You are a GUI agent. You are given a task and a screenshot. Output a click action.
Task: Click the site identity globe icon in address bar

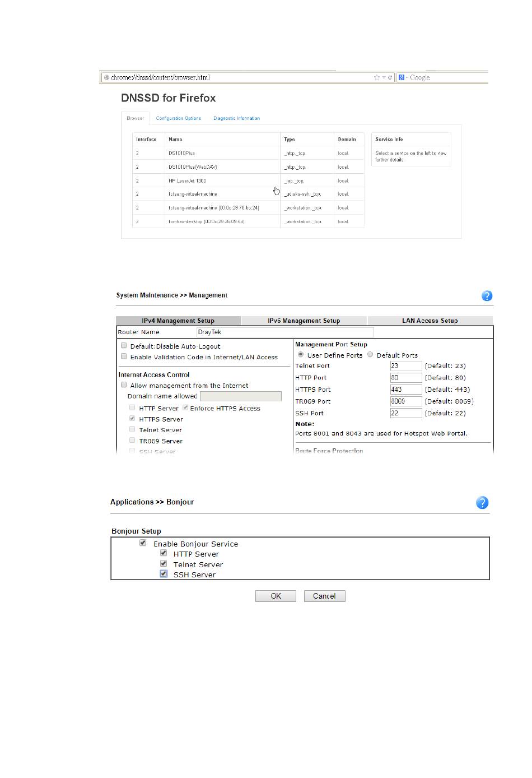106,78
